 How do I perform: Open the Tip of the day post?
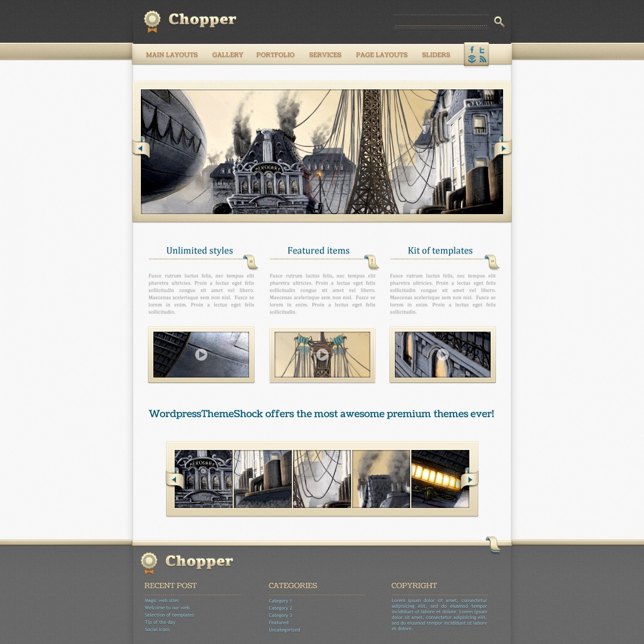pos(160,622)
